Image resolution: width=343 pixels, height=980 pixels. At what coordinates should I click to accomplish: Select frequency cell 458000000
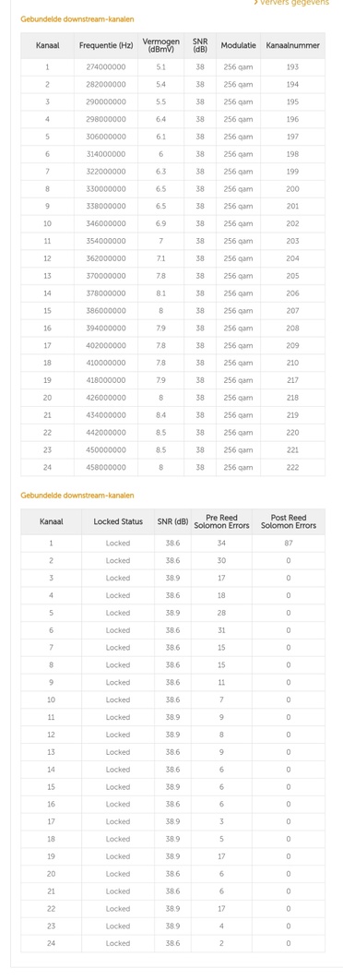[106, 467]
